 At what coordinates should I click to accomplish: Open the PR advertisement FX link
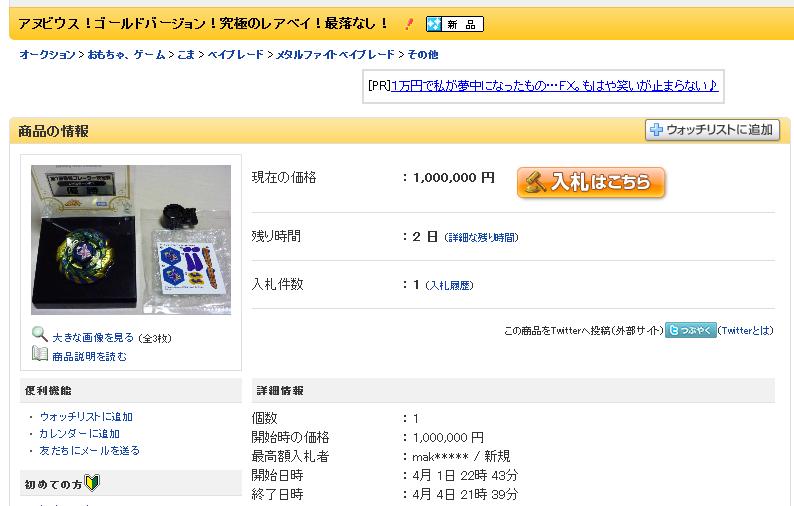pyautogui.click(x=554, y=86)
